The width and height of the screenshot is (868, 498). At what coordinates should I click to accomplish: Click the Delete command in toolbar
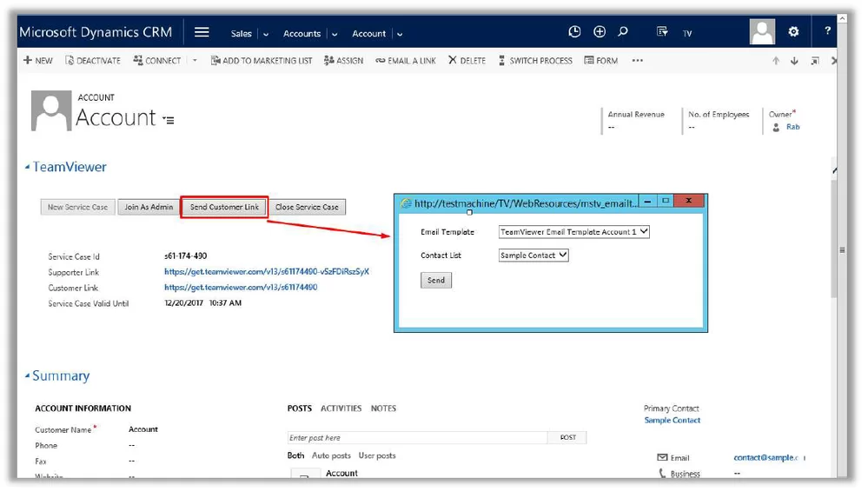(x=467, y=61)
